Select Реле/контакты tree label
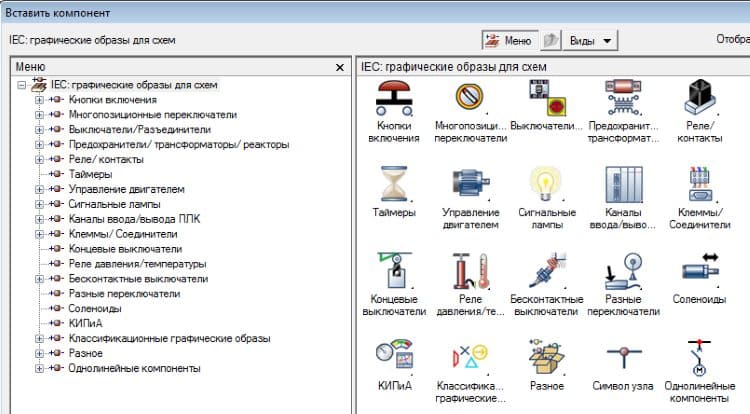The image size is (750, 414). [106, 159]
